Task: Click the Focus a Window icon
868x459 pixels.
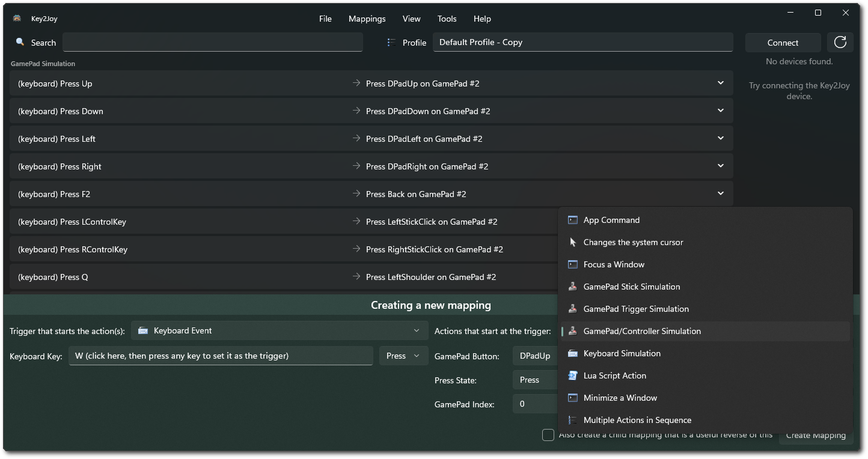Action: point(572,264)
